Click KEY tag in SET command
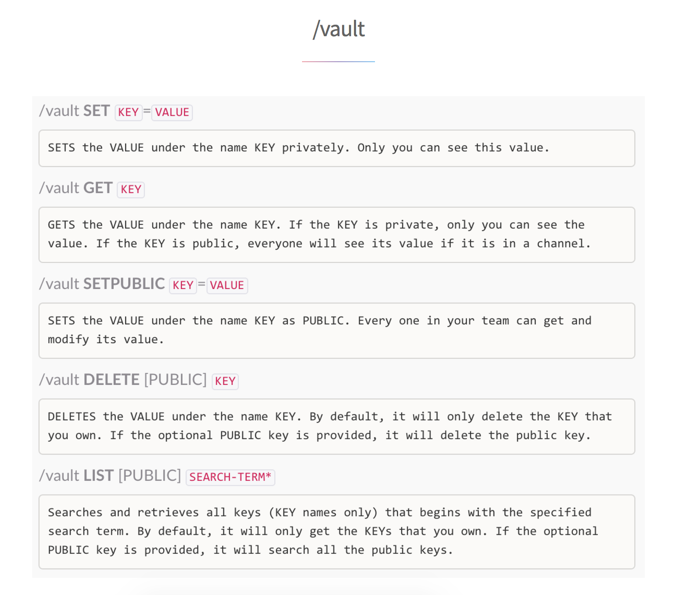The image size is (681, 595). point(128,112)
